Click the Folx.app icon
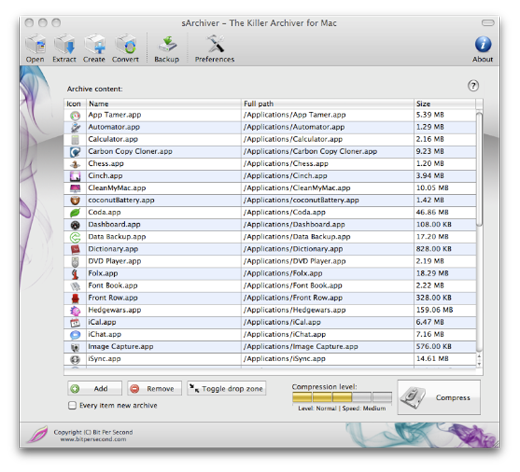The image size is (520, 472). 75,274
